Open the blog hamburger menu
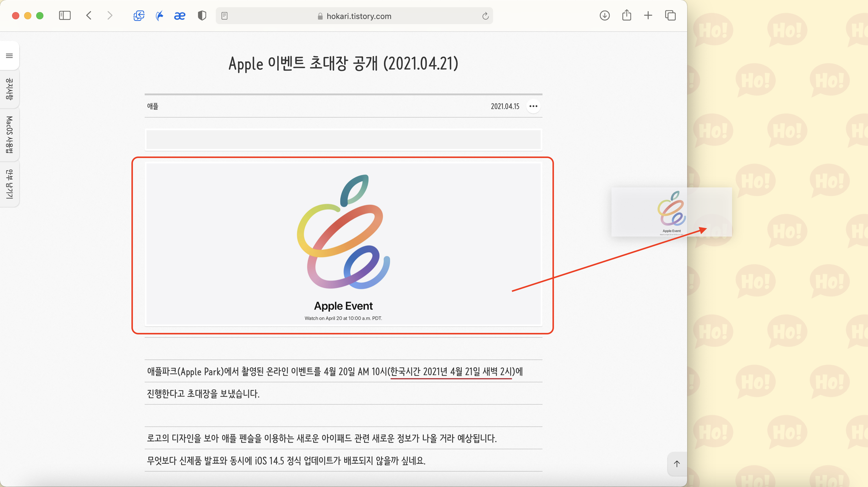 click(x=9, y=55)
